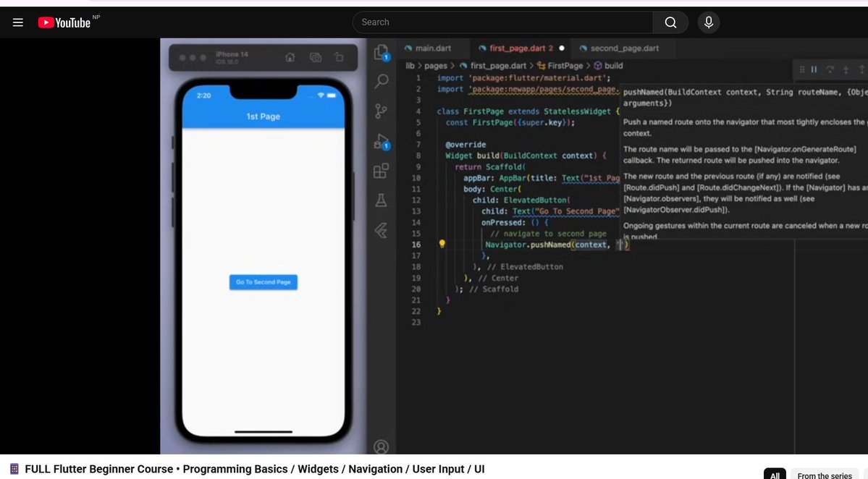Select the All filter chip
This screenshot has width=868, height=479.
775,475
